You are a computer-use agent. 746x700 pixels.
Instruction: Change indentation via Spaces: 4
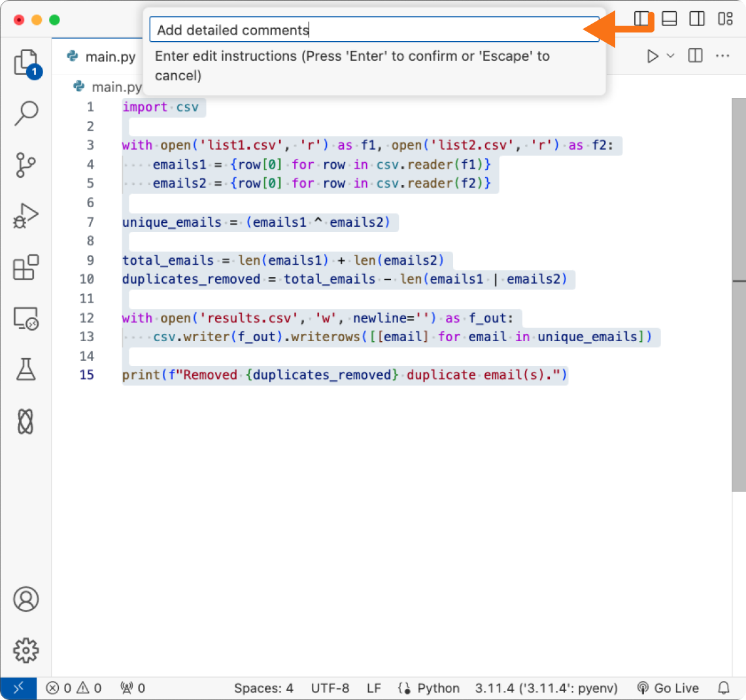[263, 688]
